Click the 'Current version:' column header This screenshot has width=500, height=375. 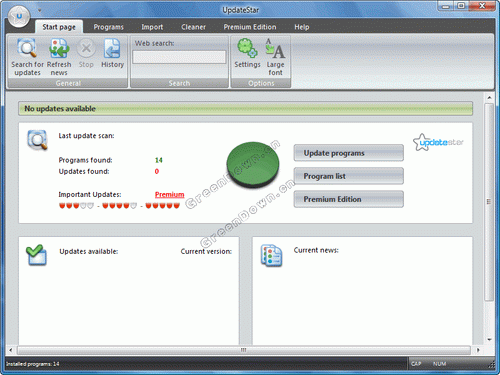click(x=206, y=251)
